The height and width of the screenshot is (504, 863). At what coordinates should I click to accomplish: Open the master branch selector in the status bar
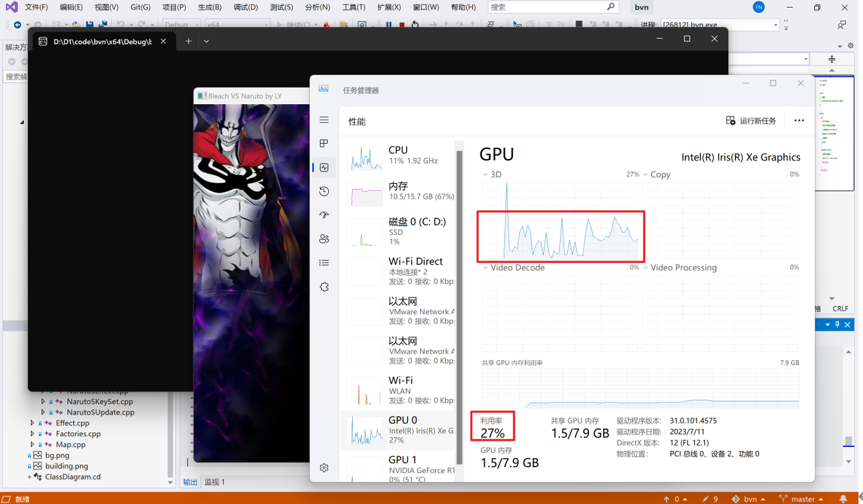click(x=801, y=499)
